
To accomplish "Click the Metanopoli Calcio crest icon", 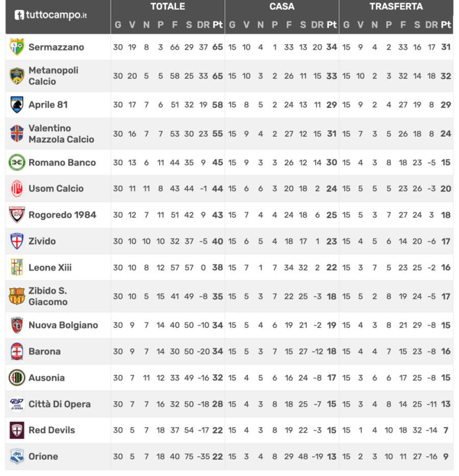I will click(x=17, y=76).
